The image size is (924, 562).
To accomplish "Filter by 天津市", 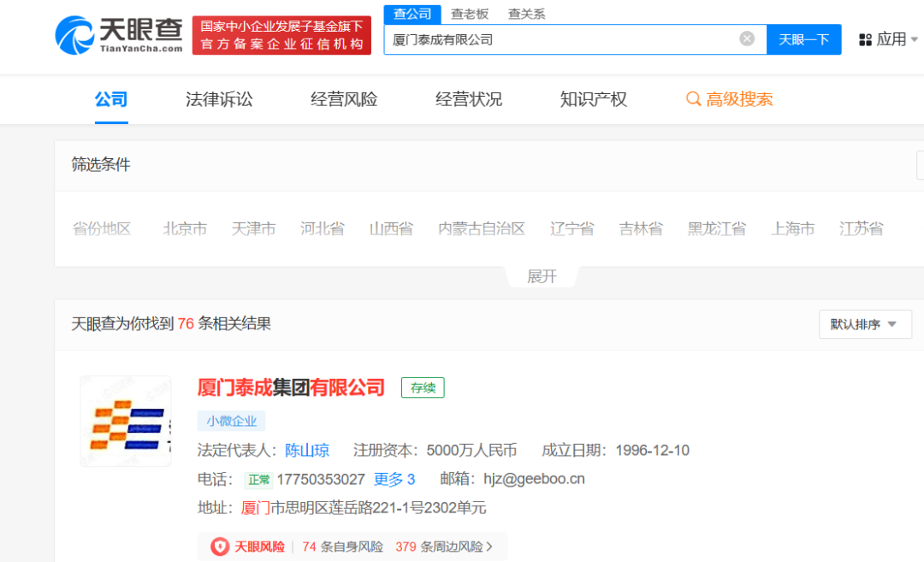I will pos(253,228).
